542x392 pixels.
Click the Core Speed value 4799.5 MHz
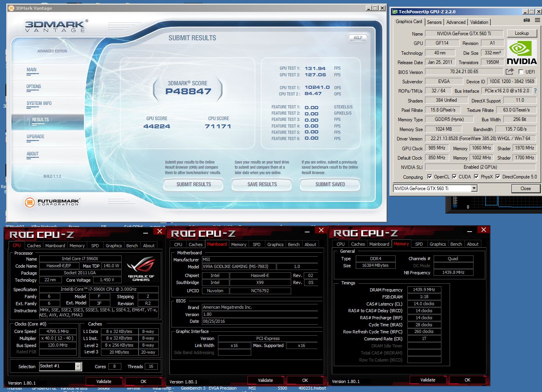click(x=58, y=331)
